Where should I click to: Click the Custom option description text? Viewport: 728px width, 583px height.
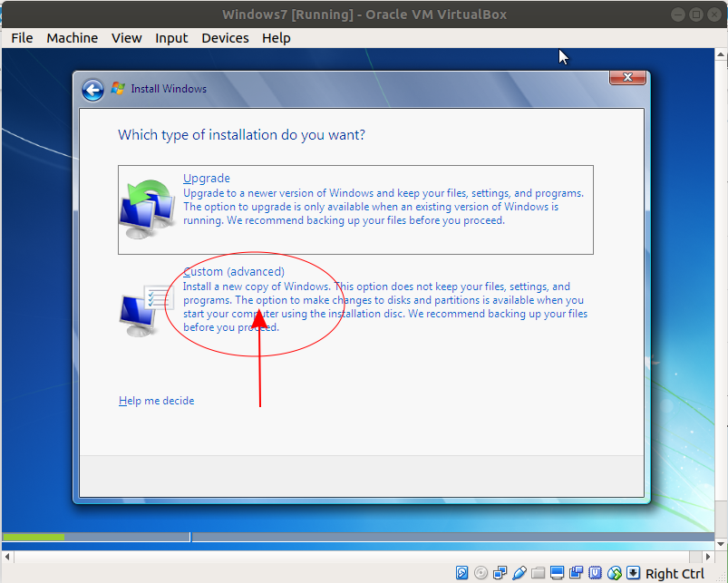point(385,306)
